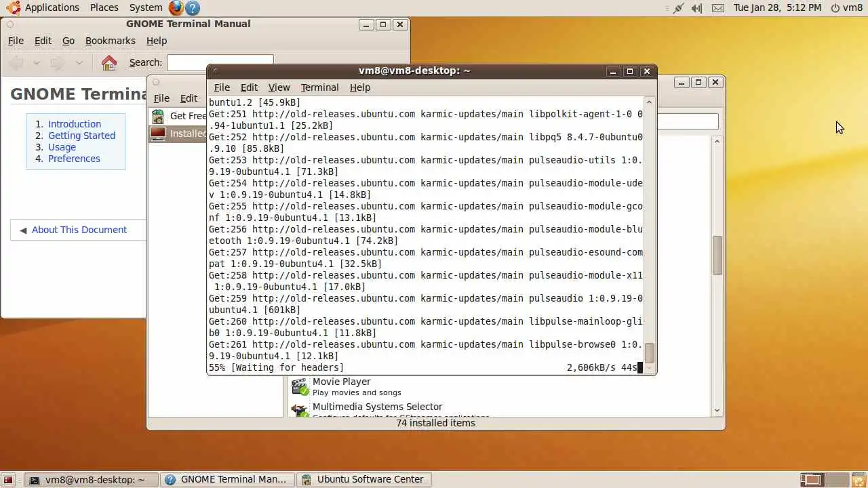Follow the About This Document link
This screenshot has width=868, height=488.
[x=79, y=230]
